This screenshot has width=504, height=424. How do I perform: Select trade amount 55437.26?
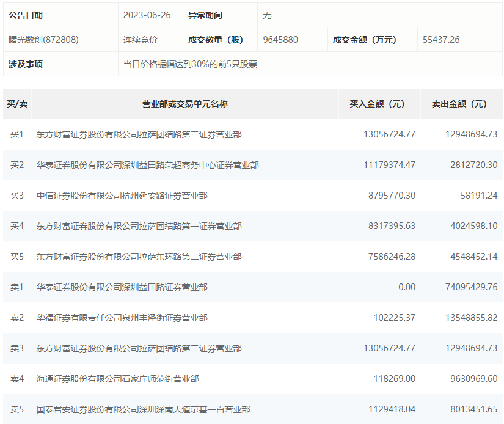point(441,40)
